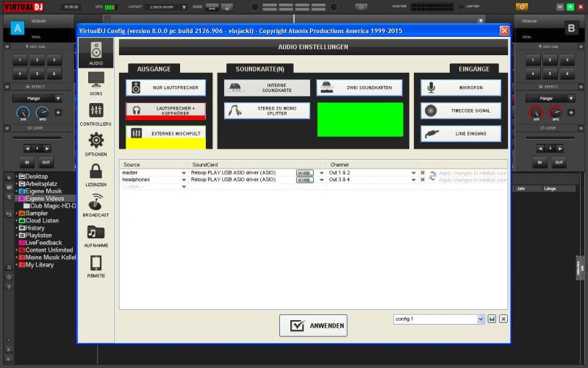Viewport: 588px width, 368px height.
Task: Open the Aufnahme recording section
Action: (x=96, y=236)
